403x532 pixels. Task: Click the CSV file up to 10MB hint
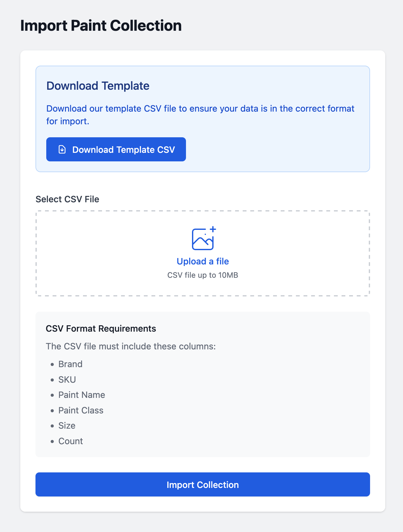click(x=203, y=275)
